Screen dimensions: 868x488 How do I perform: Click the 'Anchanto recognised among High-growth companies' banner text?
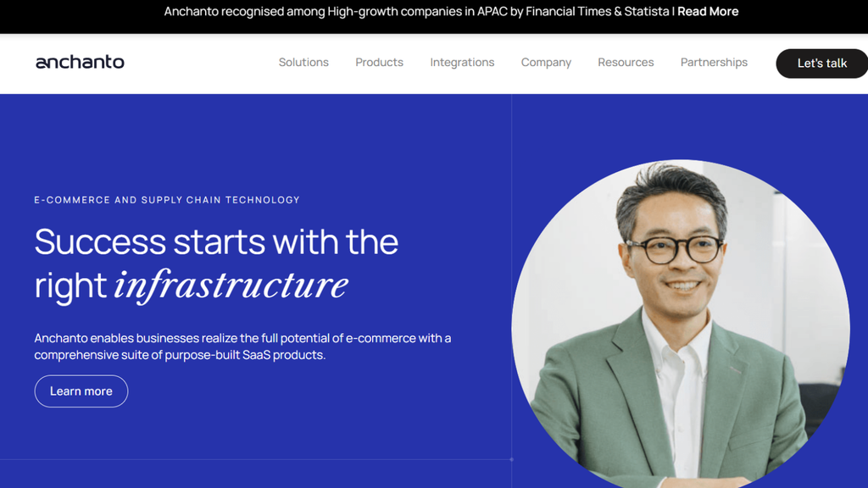pyautogui.click(x=416, y=12)
